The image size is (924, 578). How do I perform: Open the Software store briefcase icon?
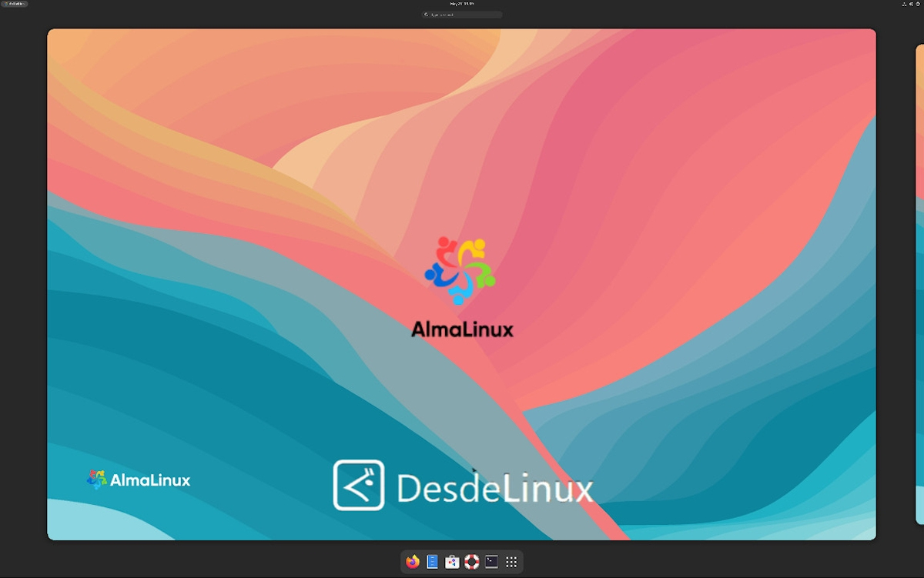452,562
